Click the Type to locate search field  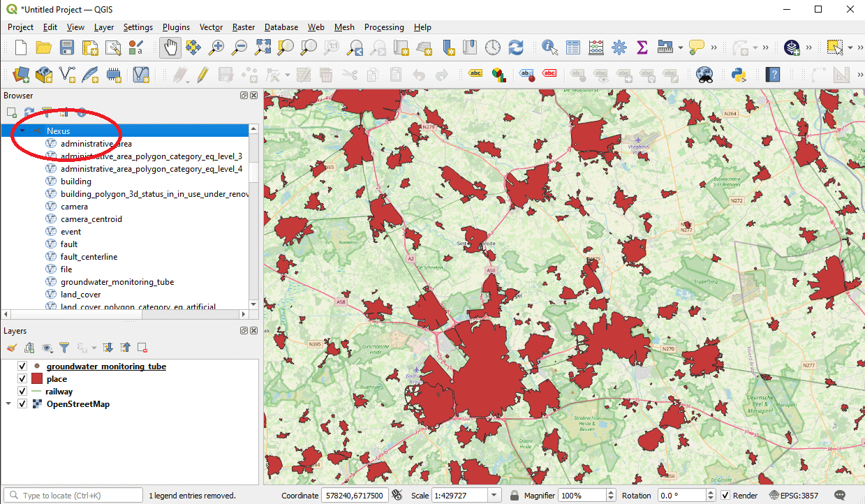point(77,496)
